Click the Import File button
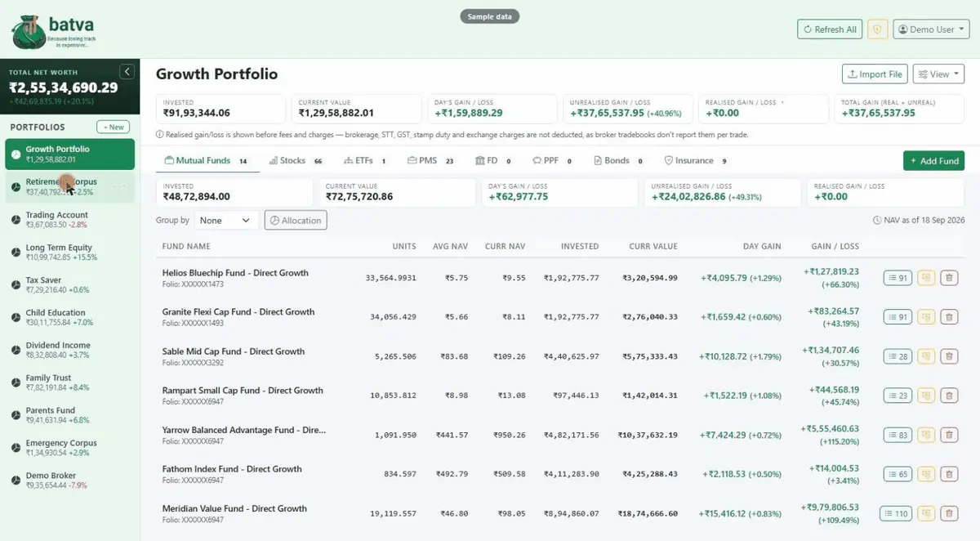Viewport: 980px width, 541px height. click(875, 74)
